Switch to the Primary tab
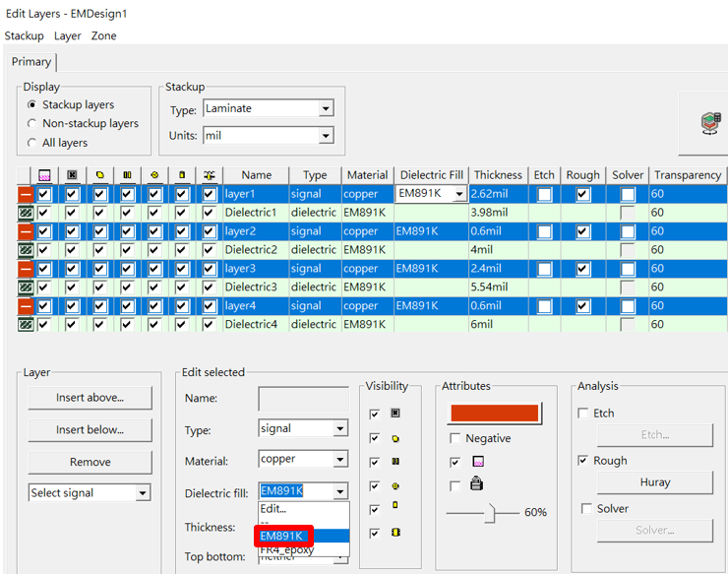The height and width of the screenshot is (574, 728). [31, 62]
